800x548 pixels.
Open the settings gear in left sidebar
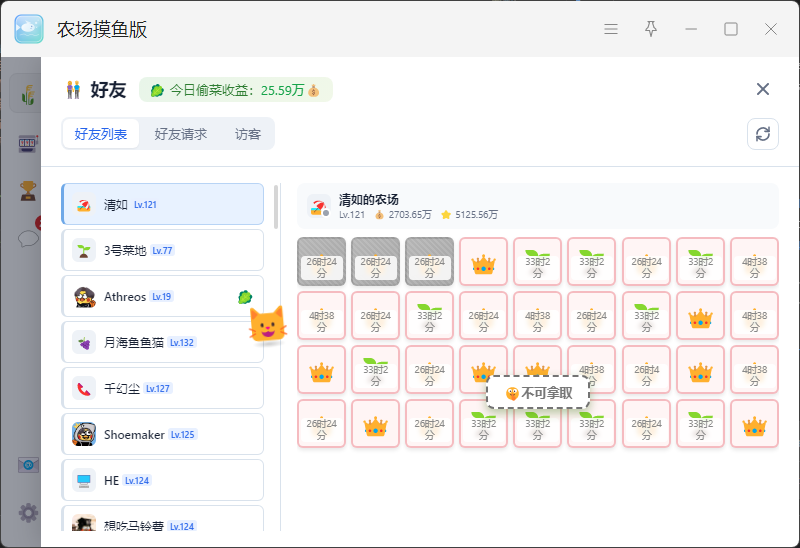tap(28, 513)
